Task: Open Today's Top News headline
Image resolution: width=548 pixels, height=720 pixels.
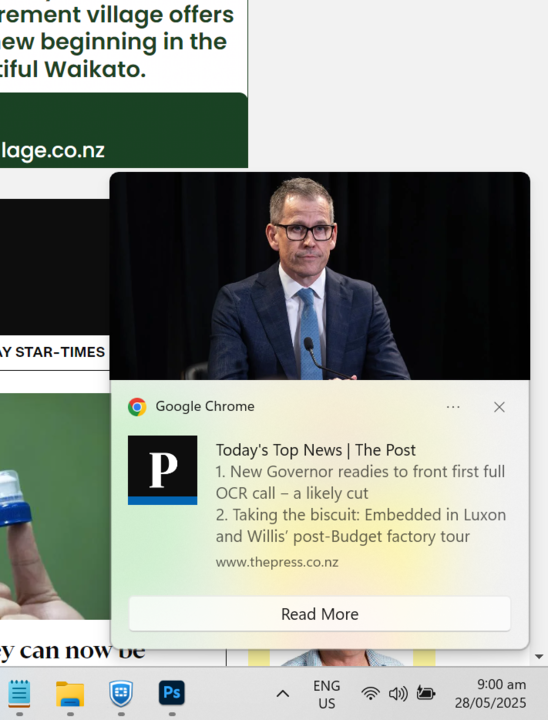Action: [316, 450]
